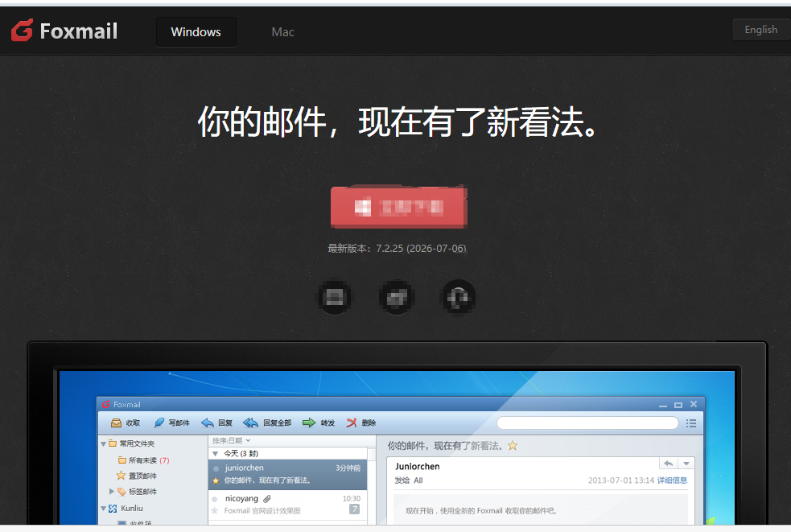
Task: Collapse the 今天 (3 封) mail group
Action: pyautogui.click(x=215, y=454)
